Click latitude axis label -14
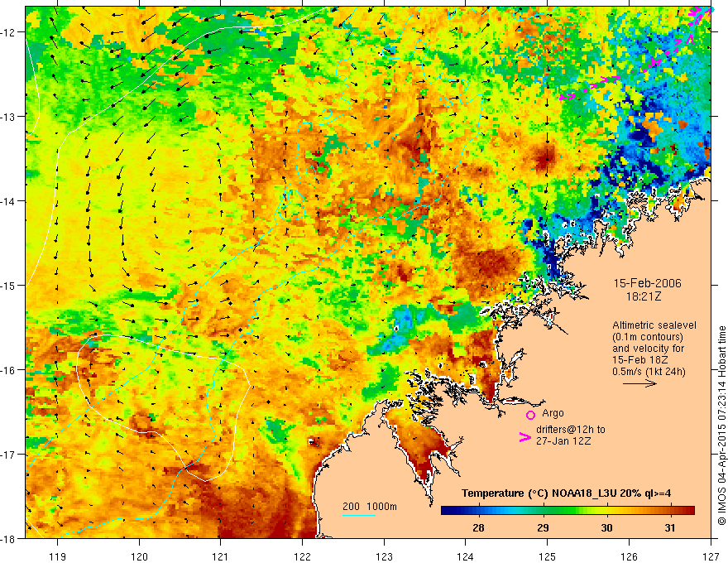Viewport: 728px width, 563px height. [9, 200]
